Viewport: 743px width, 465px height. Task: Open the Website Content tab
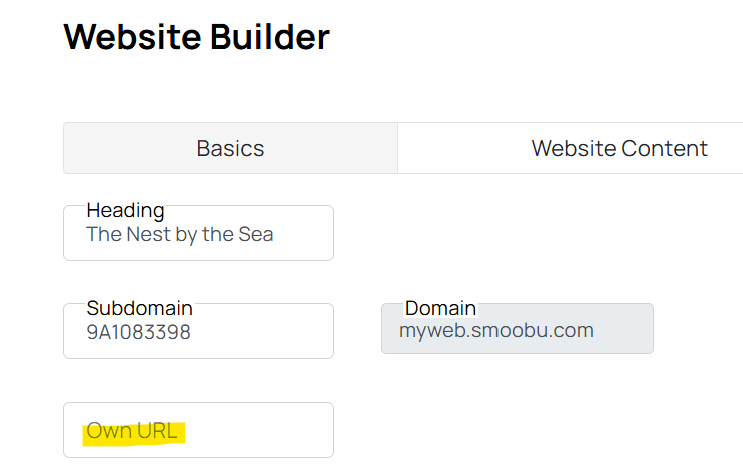(570, 148)
